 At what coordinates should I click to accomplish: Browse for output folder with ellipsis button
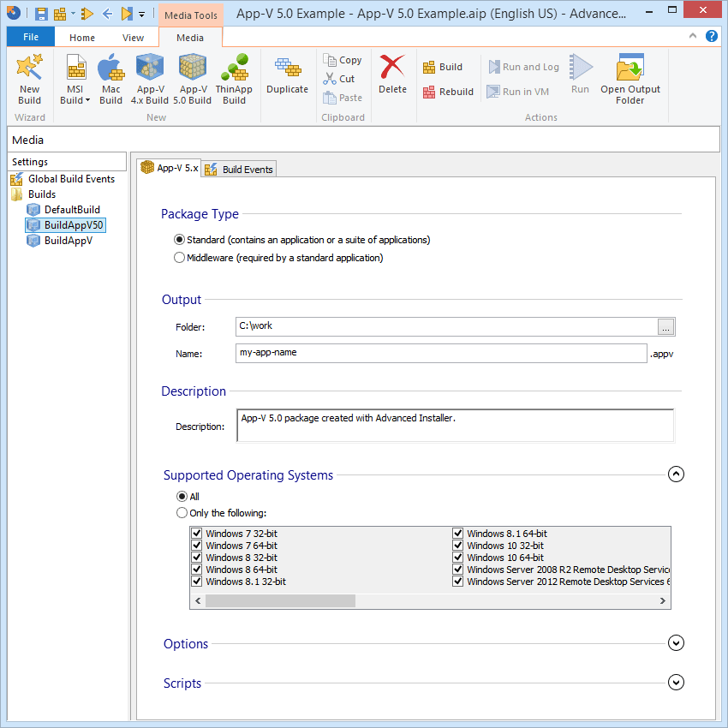pos(665,327)
